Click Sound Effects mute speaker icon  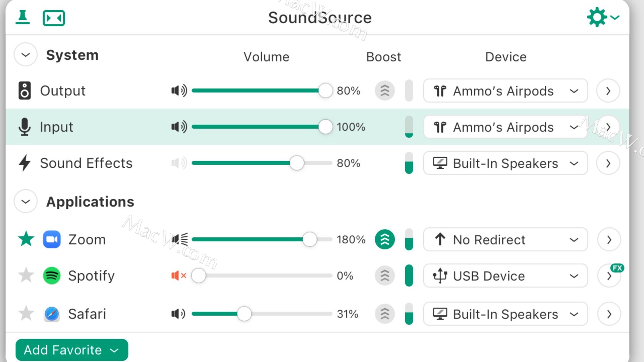pos(179,163)
